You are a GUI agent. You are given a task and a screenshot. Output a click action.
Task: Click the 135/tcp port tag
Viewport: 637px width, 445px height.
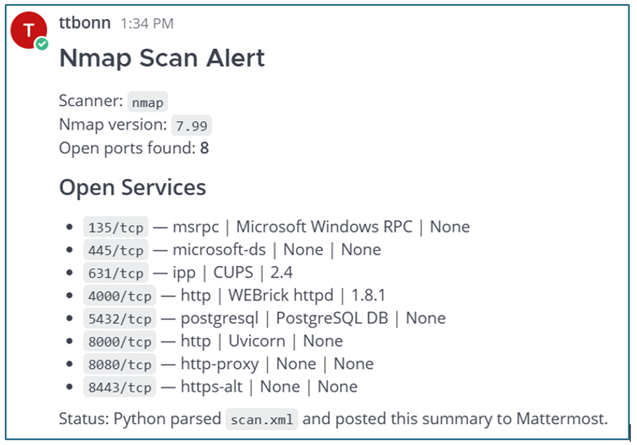116,227
